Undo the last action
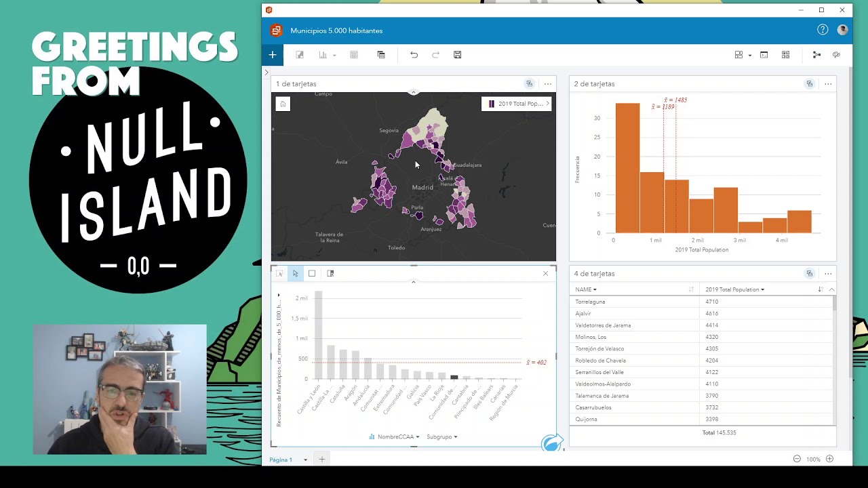868x488 pixels. [x=414, y=55]
